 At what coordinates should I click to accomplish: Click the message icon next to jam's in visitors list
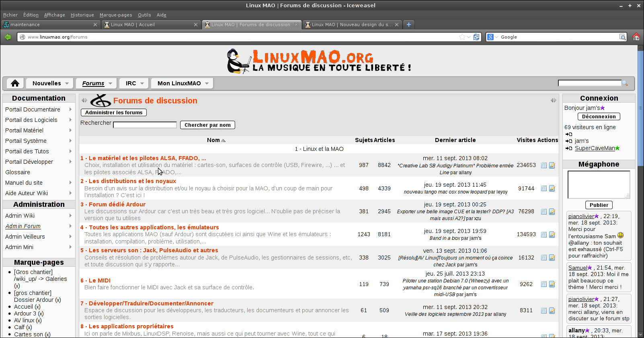(569, 141)
